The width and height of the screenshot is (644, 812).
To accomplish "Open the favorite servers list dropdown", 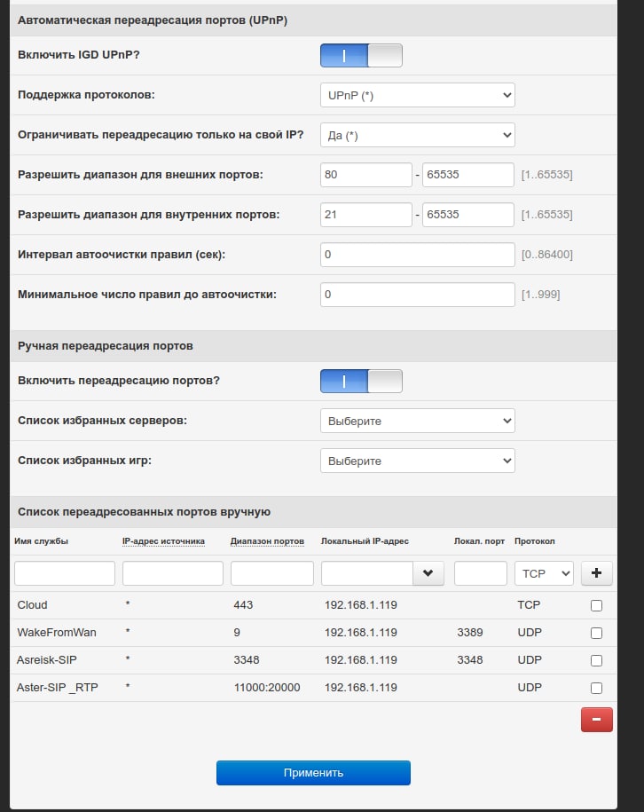I will tap(417, 421).
